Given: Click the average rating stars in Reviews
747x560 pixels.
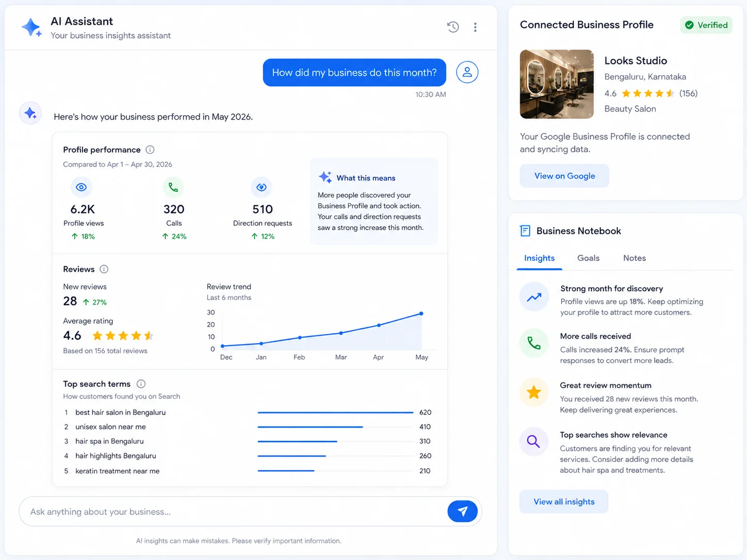Looking at the screenshot, I should pyautogui.click(x=123, y=336).
